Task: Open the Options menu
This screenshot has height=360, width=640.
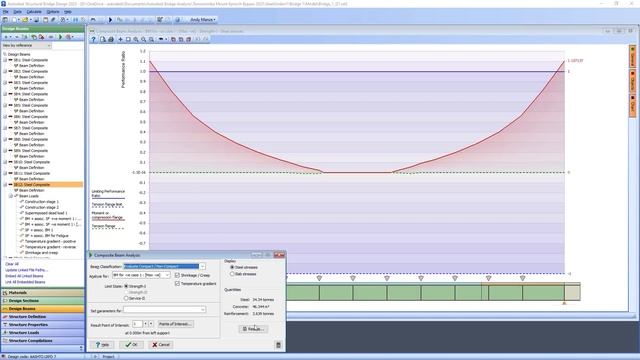Action: (53, 12)
